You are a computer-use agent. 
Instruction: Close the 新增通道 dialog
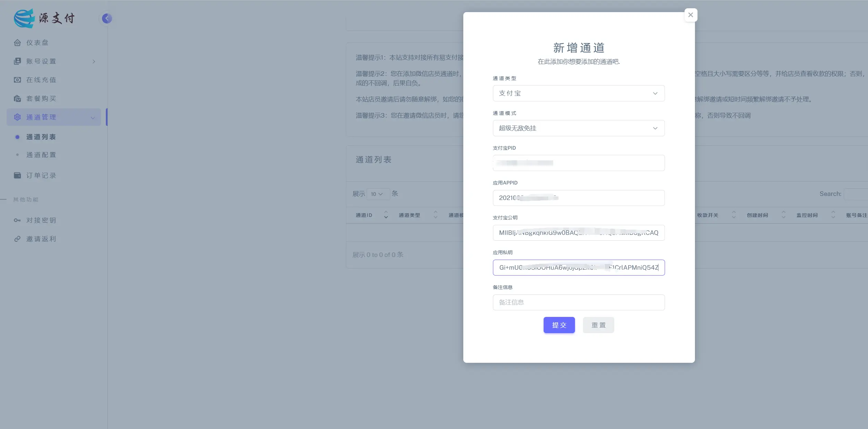click(690, 15)
